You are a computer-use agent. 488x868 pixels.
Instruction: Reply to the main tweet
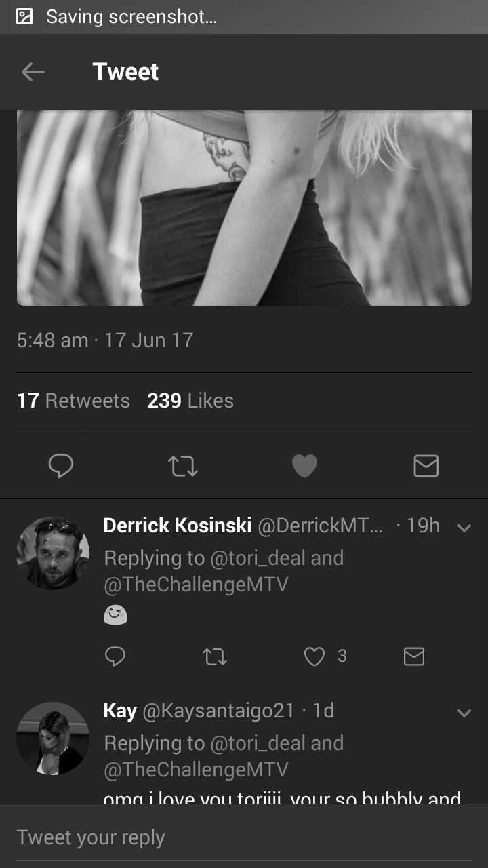pyautogui.click(x=61, y=466)
